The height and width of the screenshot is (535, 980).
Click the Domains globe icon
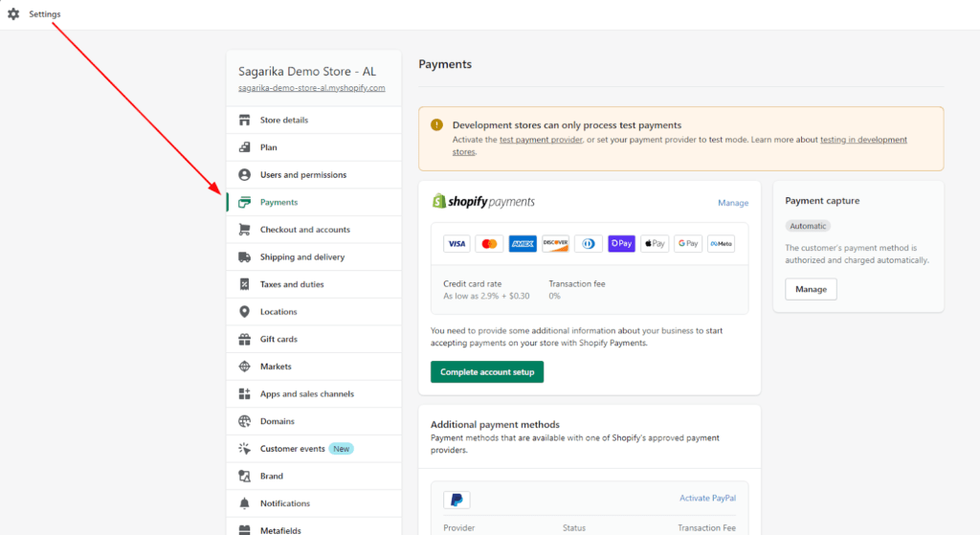coord(244,421)
